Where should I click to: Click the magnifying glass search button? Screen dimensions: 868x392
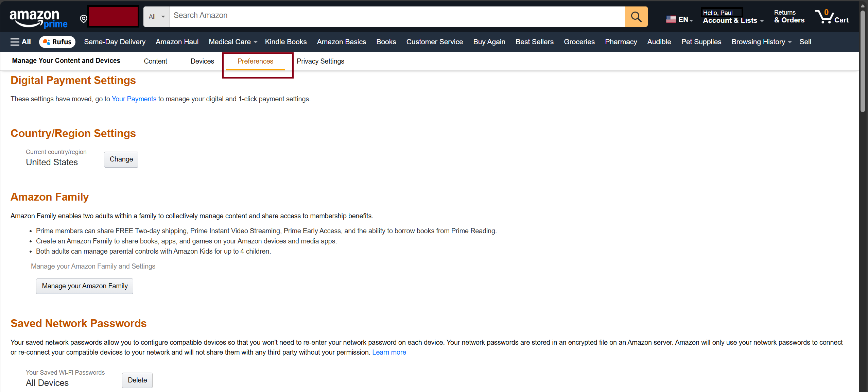[636, 17]
